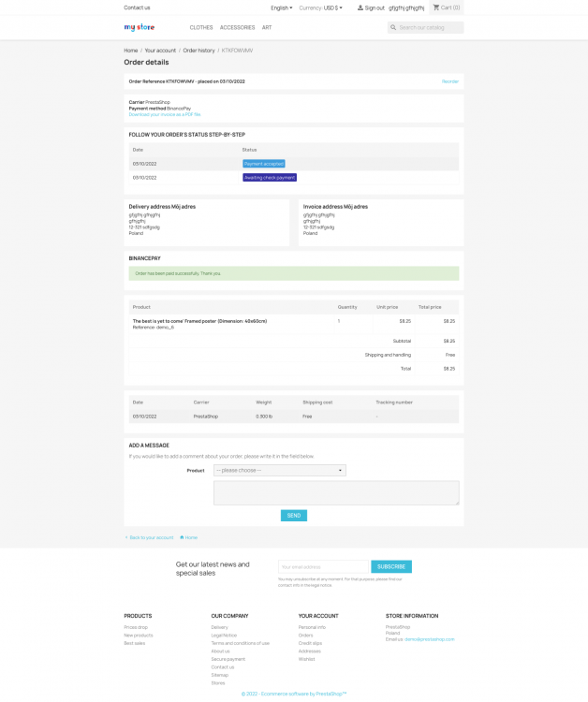The width and height of the screenshot is (588, 702).
Task: Click the Send message button
Action: 294,516
